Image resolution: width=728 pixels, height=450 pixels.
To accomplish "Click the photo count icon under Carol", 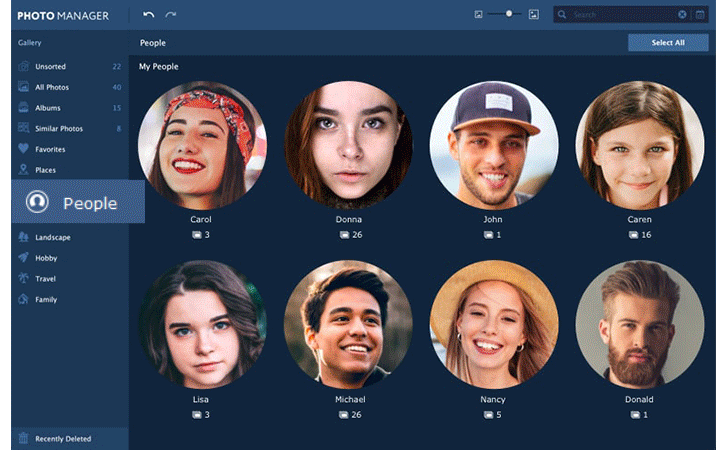I will (x=197, y=235).
